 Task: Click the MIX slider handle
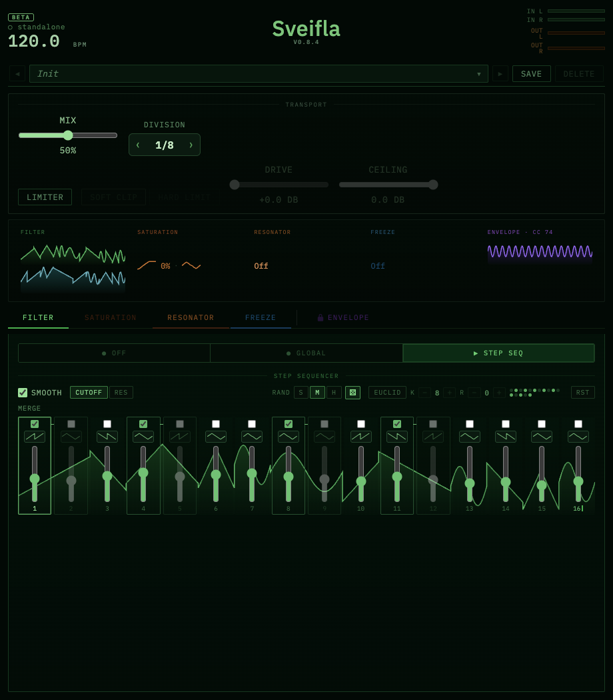tap(68, 135)
